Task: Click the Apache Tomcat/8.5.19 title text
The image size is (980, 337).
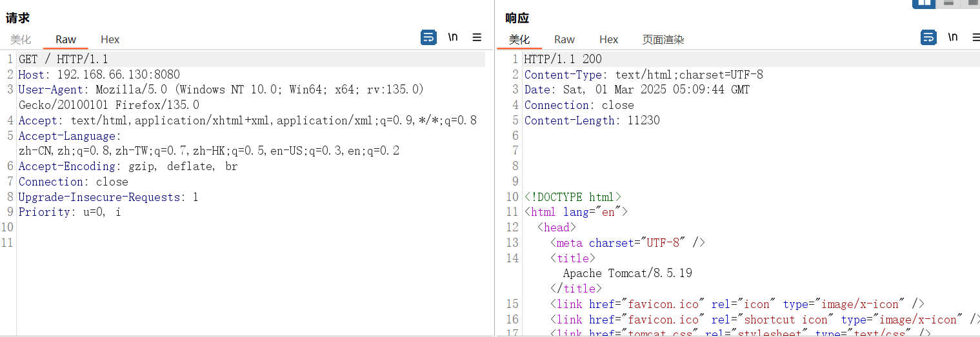Action: pyautogui.click(x=627, y=273)
